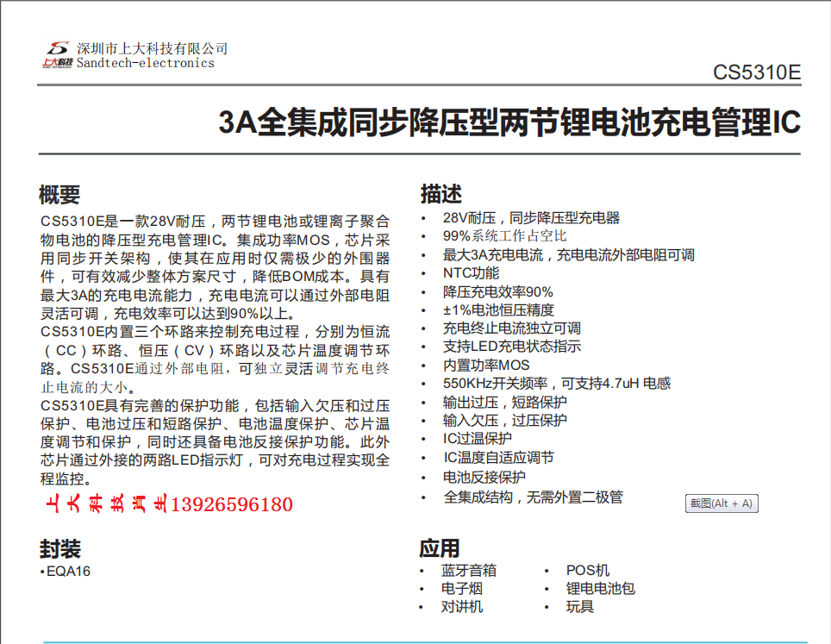Click the 电子烟 application item
This screenshot has width=831, height=644.
(462, 589)
